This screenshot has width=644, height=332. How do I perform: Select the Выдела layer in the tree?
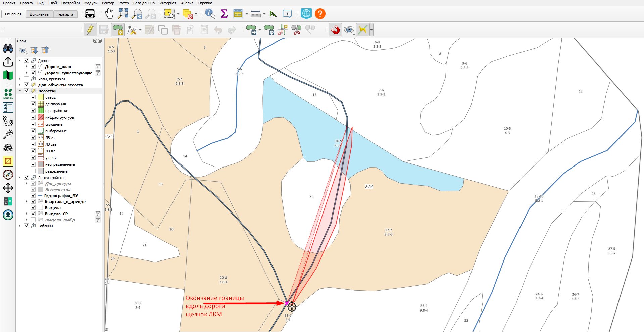pos(53,208)
